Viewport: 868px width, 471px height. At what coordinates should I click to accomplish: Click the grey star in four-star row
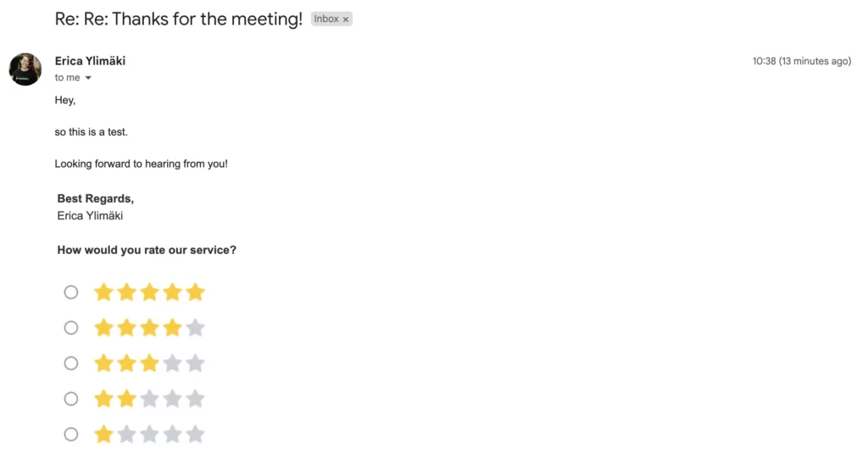click(196, 328)
